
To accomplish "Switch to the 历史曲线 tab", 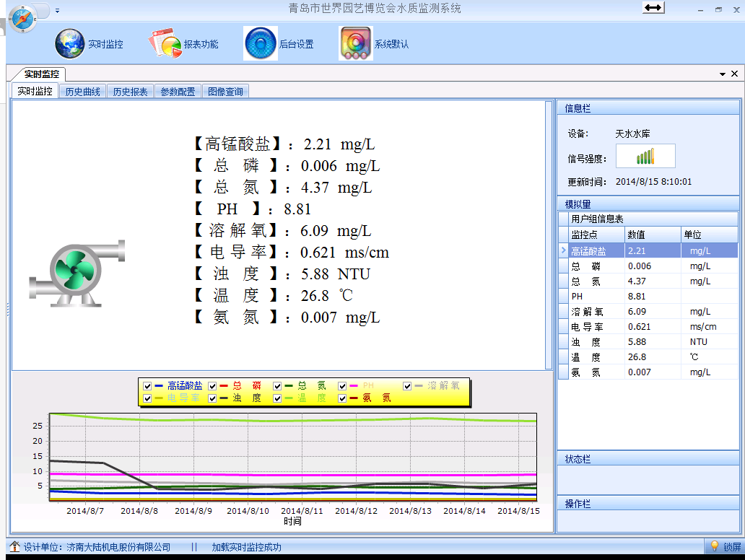I will click(83, 92).
